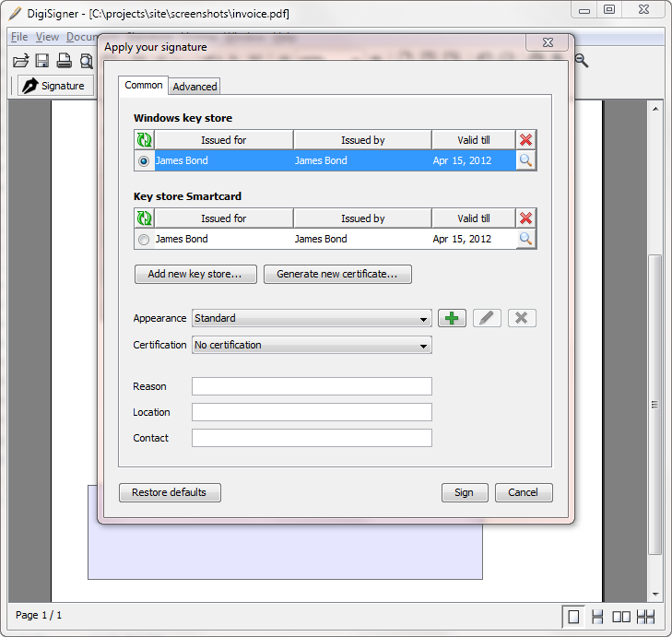Click Generate new certificate button
Viewport: 672px width, 637px height.
[337, 274]
